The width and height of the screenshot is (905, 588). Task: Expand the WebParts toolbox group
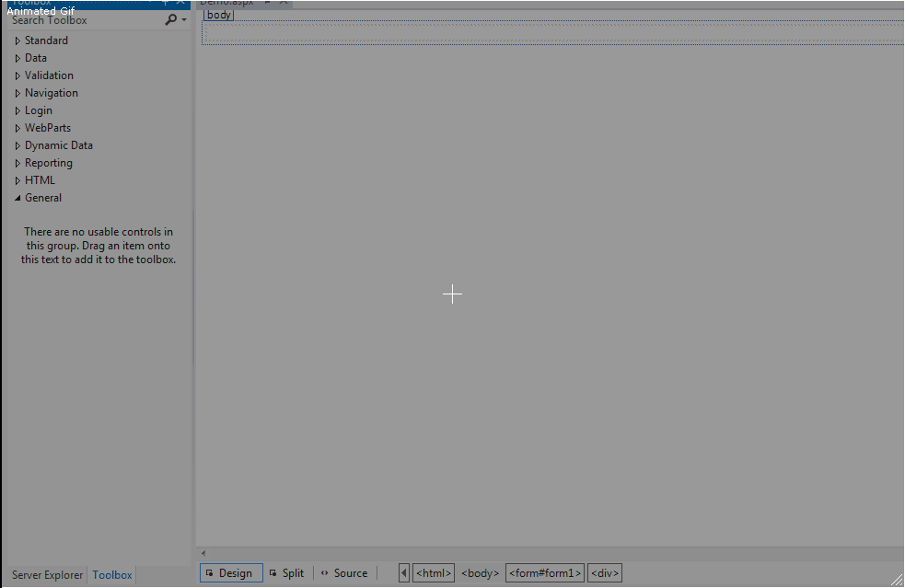17,128
